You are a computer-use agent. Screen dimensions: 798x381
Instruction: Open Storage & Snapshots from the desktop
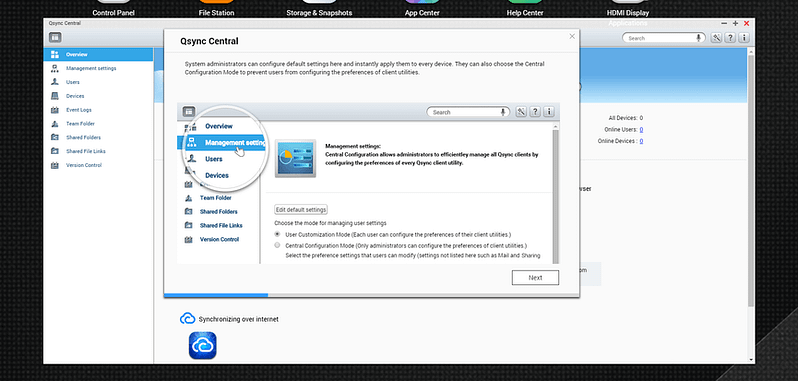[319, 9]
